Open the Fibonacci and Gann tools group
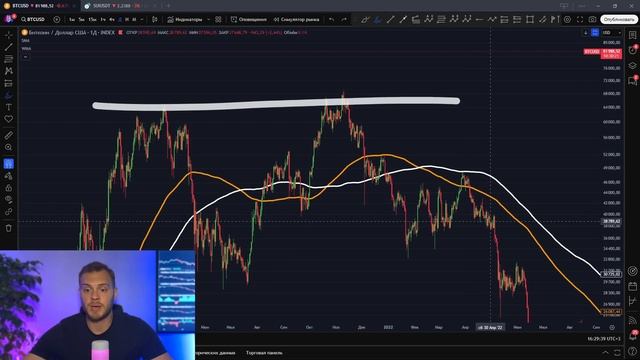The width and height of the screenshot is (640, 360). click(9, 59)
